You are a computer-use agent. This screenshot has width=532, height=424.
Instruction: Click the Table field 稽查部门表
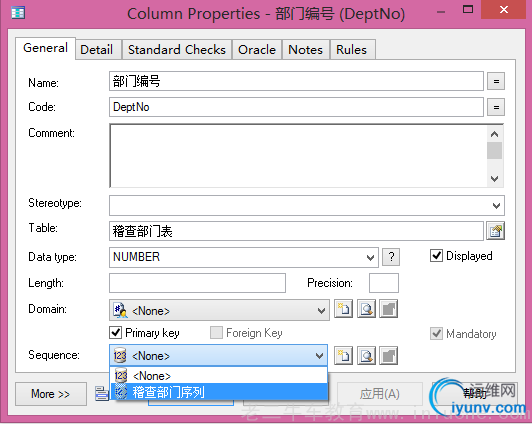coord(296,231)
